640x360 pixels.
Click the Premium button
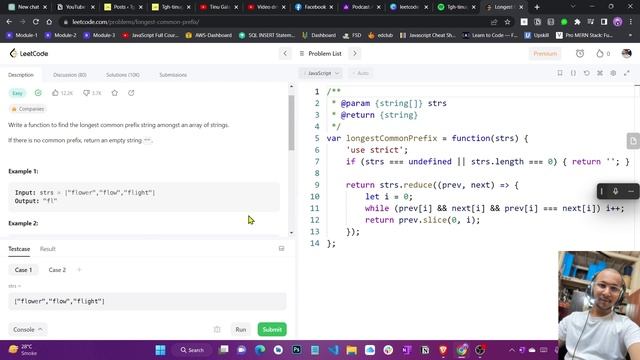pyautogui.click(x=545, y=53)
